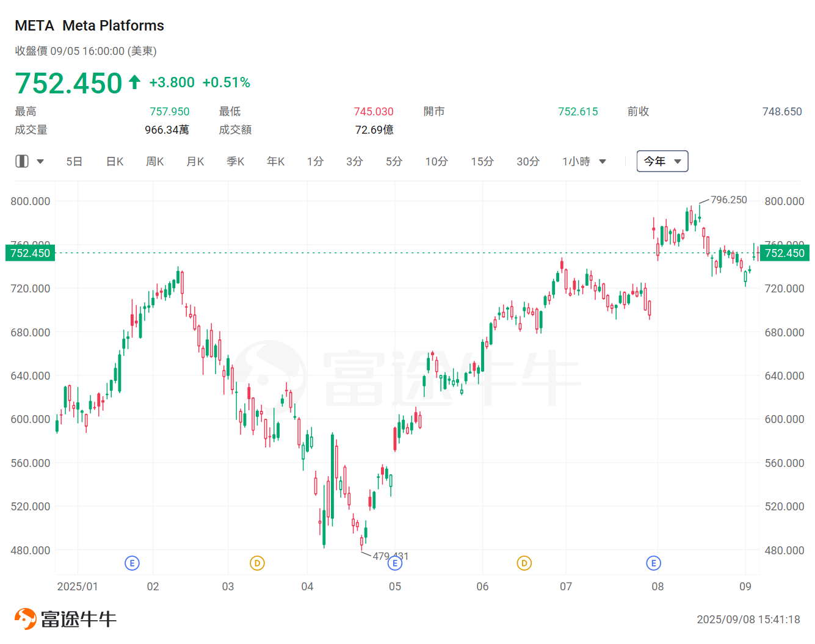Click the June dividend D marker

point(524,563)
